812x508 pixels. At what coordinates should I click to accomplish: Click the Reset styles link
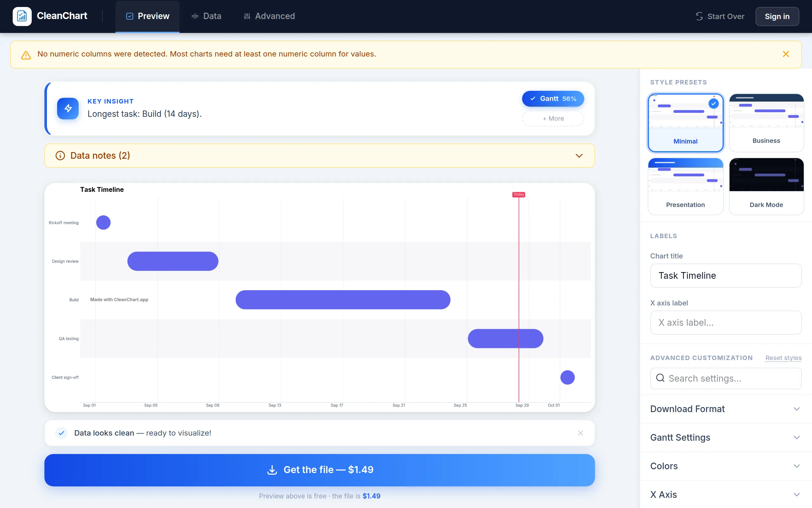(783, 358)
